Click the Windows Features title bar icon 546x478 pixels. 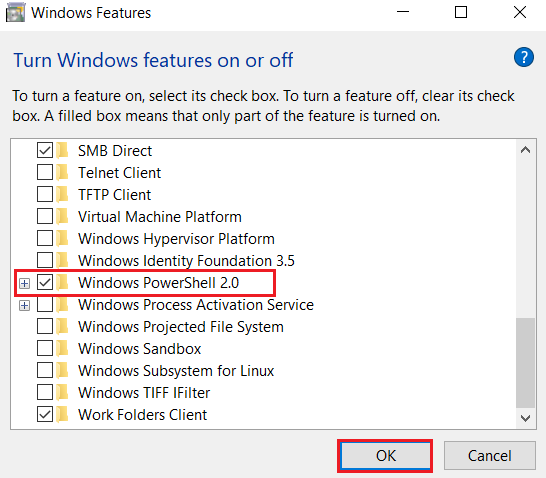(x=15, y=13)
